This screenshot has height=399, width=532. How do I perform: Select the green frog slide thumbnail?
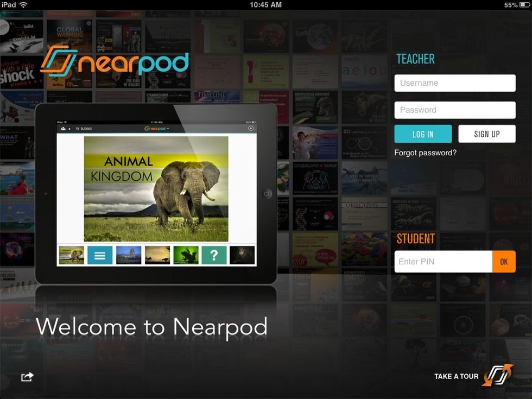[x=186, y=255]
